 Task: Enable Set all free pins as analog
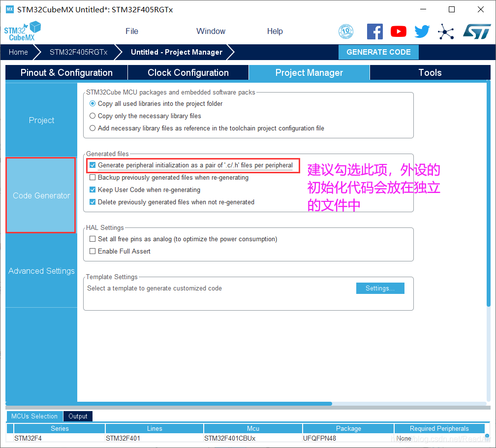pyautogui.click(x=93, y=239)
